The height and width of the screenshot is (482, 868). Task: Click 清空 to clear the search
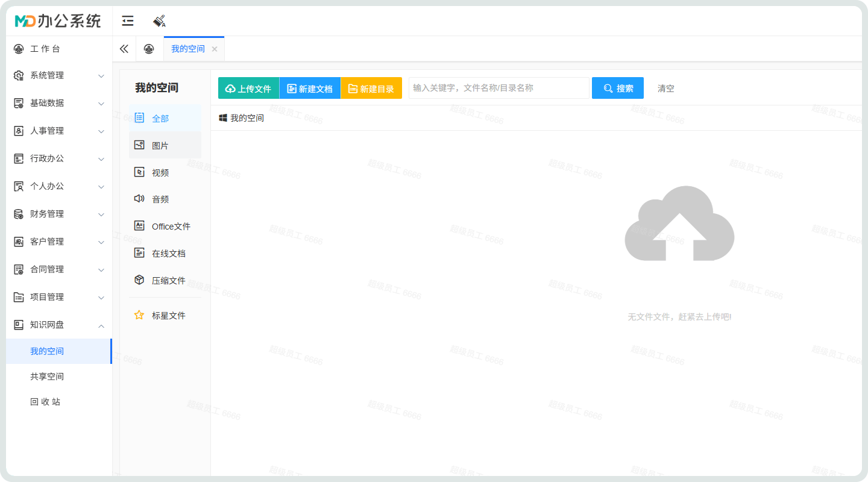point(665,88)
